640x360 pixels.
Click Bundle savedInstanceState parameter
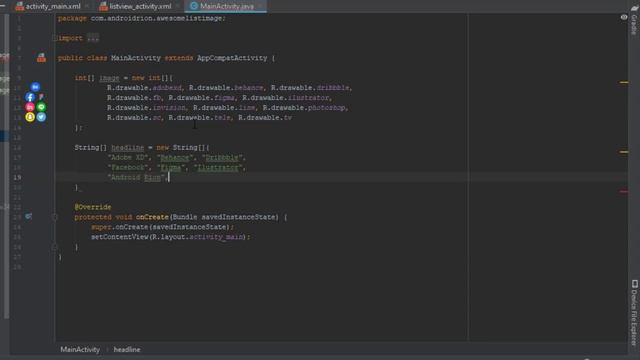point(225,217)
